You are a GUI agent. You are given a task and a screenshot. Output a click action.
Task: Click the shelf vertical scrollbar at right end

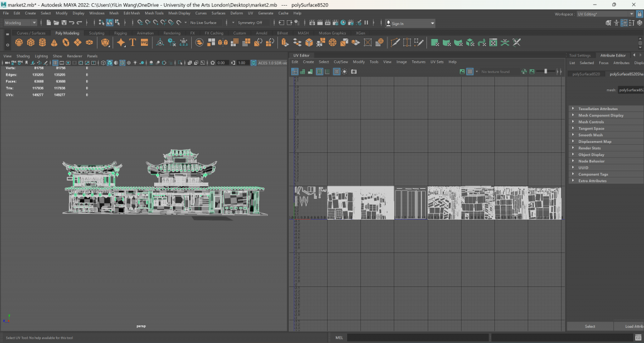coord(640,42)
